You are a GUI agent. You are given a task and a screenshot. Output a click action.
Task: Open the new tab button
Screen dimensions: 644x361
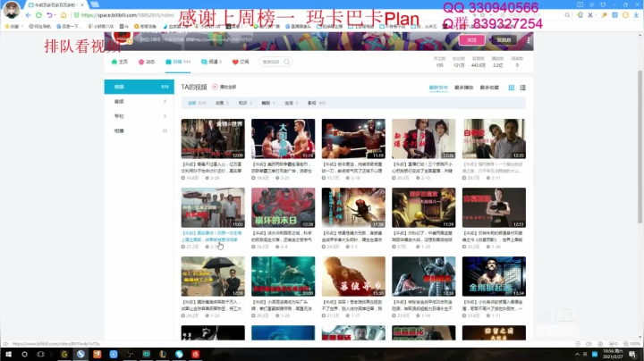tap(95, 4)
